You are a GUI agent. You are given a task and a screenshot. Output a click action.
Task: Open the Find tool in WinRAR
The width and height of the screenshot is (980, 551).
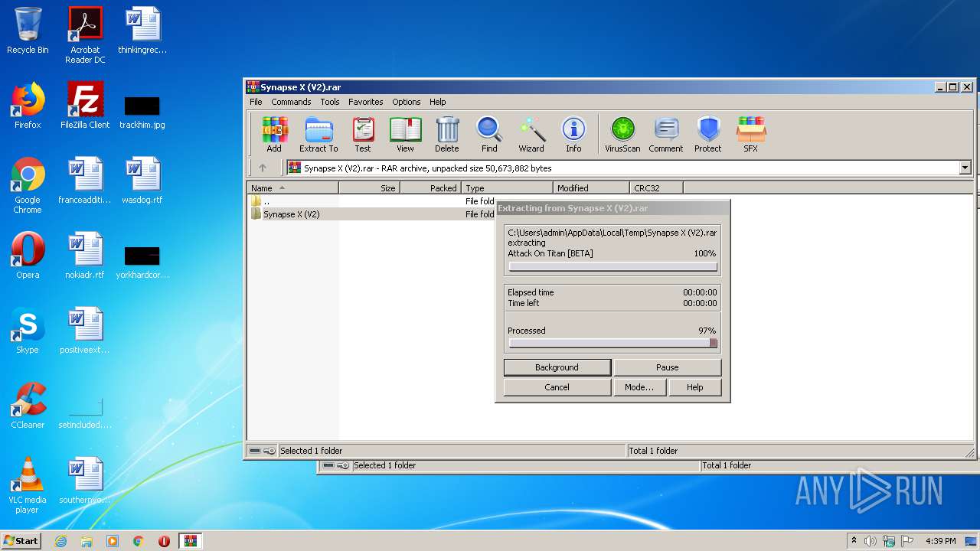click(x=489, y=135)
